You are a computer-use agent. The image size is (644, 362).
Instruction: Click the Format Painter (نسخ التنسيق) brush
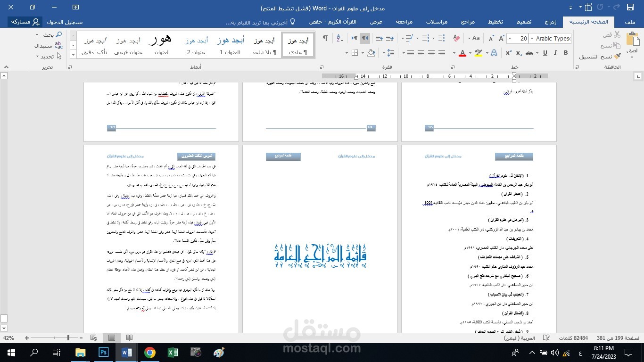pos(617,57)
